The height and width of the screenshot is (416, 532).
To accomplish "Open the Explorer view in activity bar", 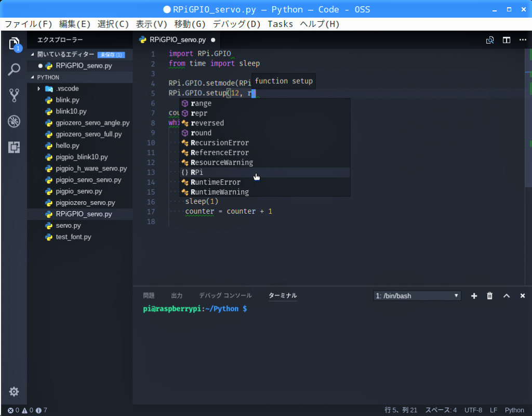I will pyautogui.click(x=14, y=44).
